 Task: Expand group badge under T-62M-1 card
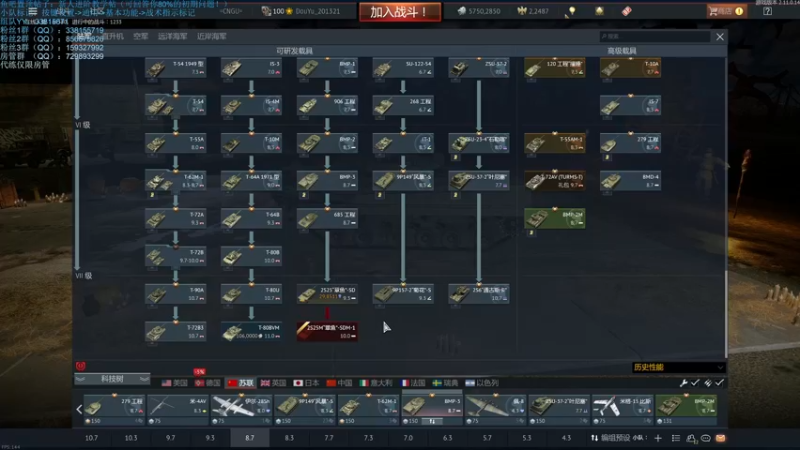[x=152, y=195]
